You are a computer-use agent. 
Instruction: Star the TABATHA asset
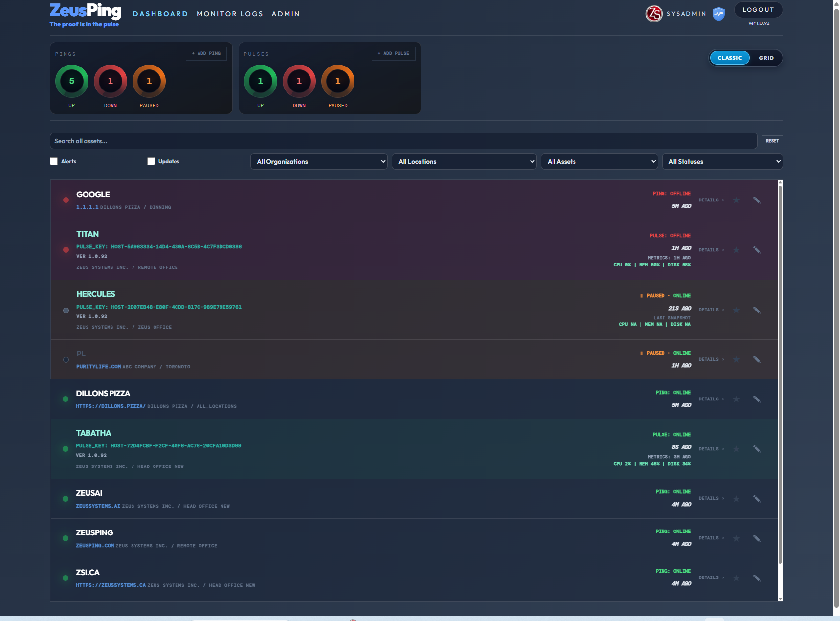tap(736, 449)
